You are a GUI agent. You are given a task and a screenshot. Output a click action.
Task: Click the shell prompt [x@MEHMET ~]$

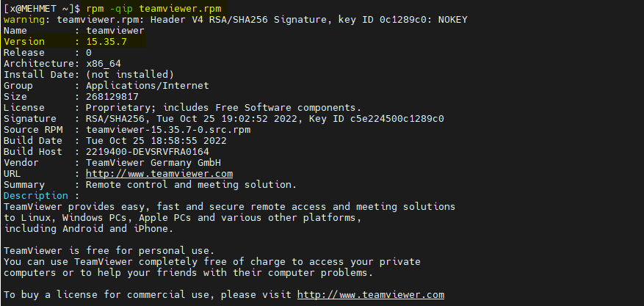(x=42, y=8)
